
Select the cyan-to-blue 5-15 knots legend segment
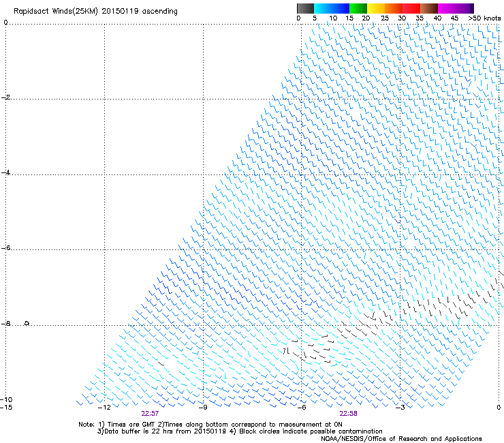click(332, 8)
